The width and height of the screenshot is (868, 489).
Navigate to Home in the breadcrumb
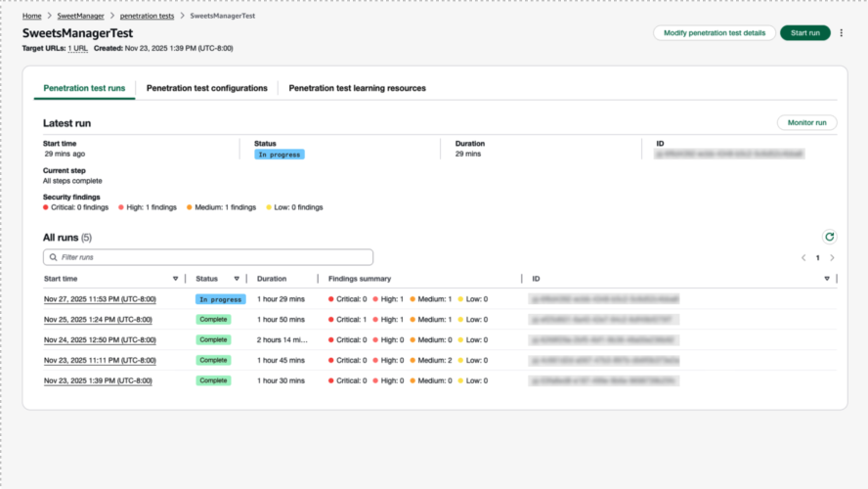(32, 17)
